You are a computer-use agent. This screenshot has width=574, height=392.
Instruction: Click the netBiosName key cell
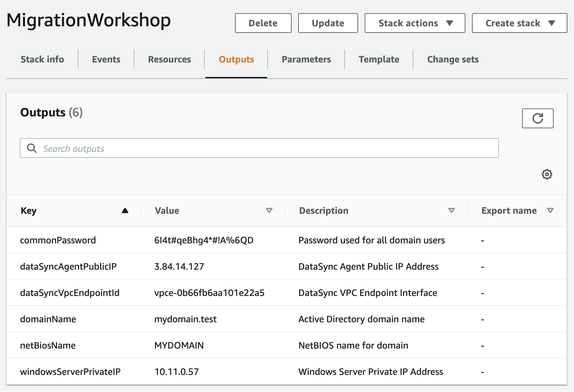pyautogui.click(x=48, y=345)
